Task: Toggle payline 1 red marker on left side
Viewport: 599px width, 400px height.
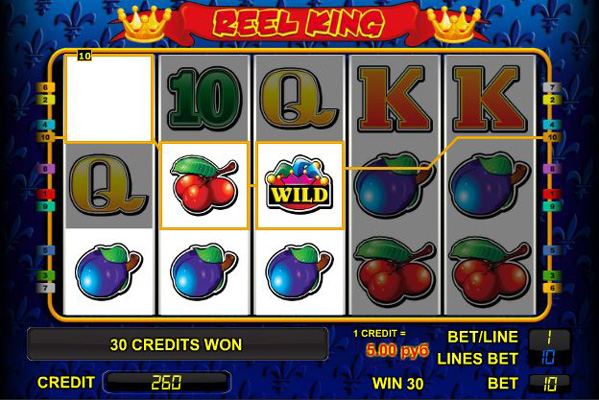Action: click(46, 194)
